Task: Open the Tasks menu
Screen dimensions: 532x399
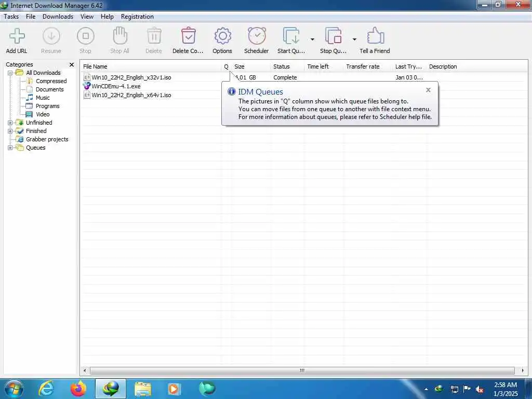Action: [11, 17]
